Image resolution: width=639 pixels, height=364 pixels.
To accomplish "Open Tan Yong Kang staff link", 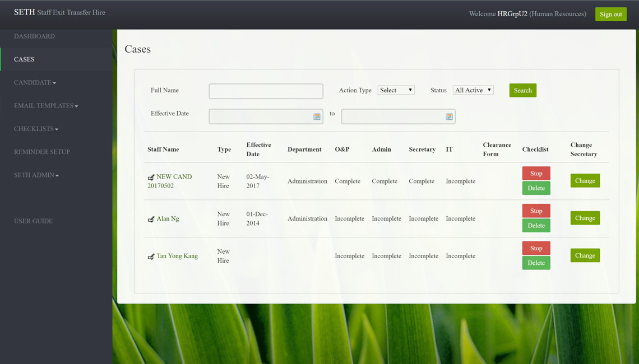I will tap(177, 256).
